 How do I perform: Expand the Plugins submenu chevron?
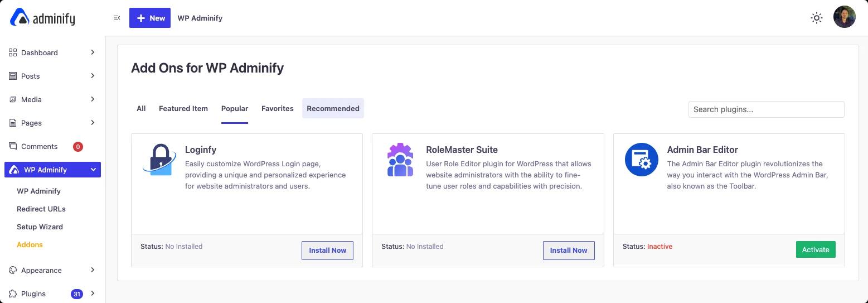(x=93, y=294)
